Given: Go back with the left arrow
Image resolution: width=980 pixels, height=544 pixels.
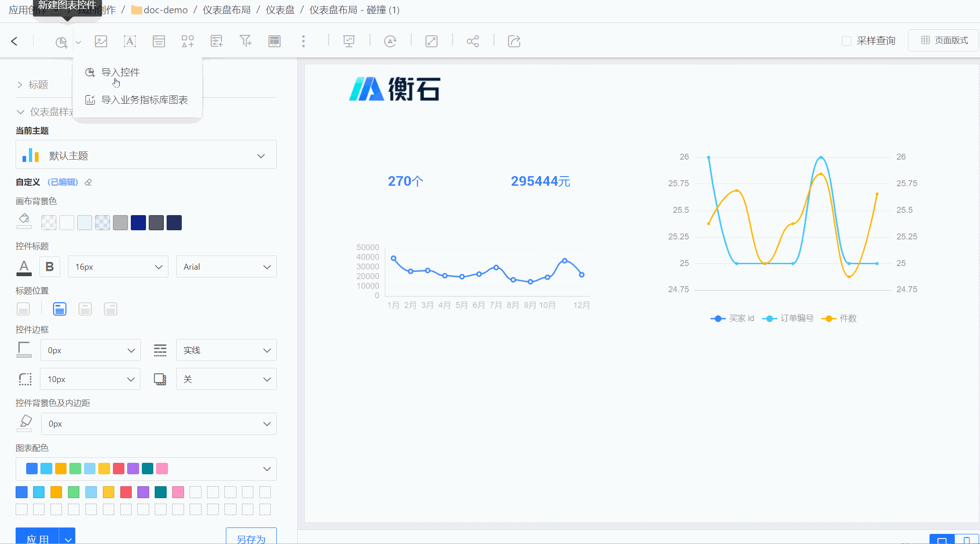Looking at the screenshot, I should click(14, 41).
